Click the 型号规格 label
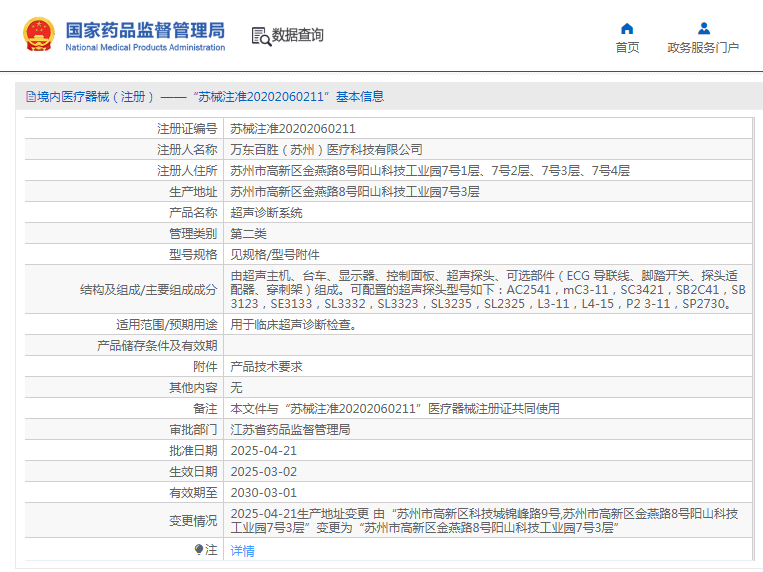 point(193,255)
